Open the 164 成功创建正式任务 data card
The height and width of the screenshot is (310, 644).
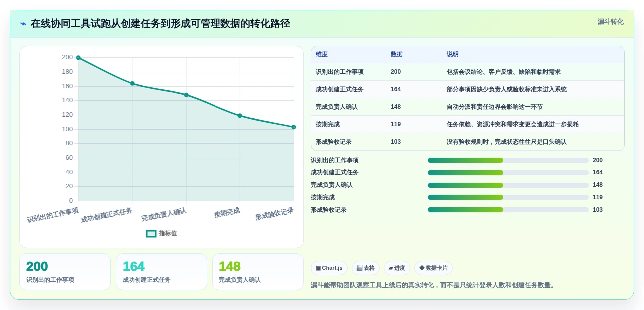[161, 272]
